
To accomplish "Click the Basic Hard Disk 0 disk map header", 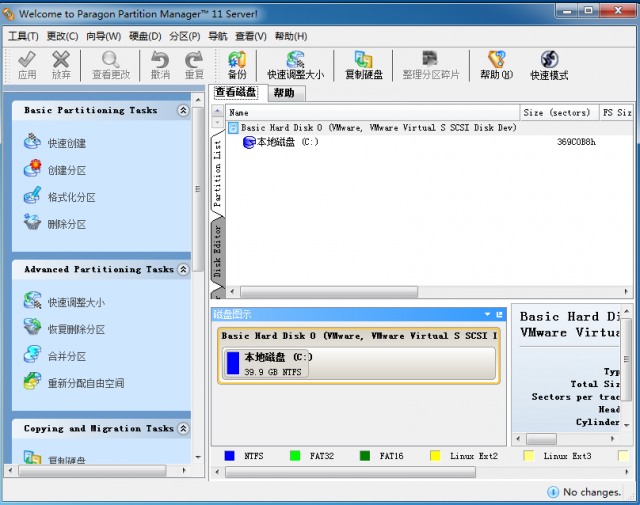I will [359, 336].
